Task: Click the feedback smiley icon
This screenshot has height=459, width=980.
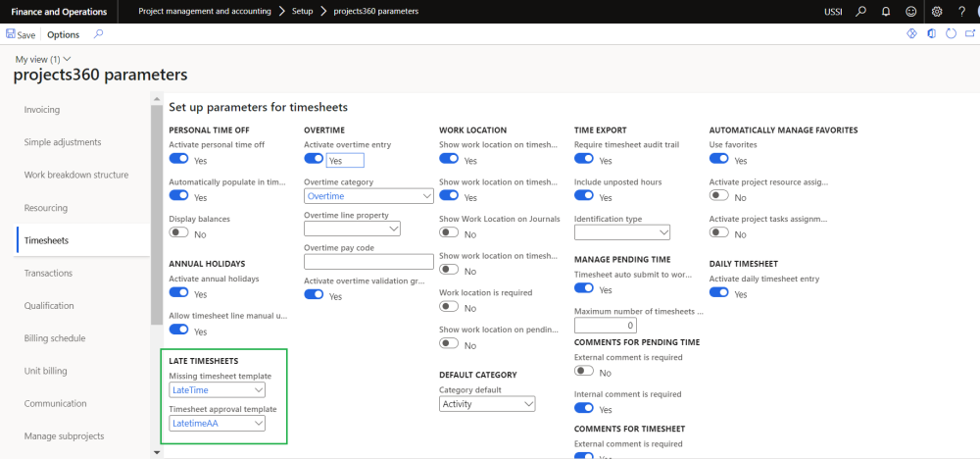Action: click(x=911, y=11)
